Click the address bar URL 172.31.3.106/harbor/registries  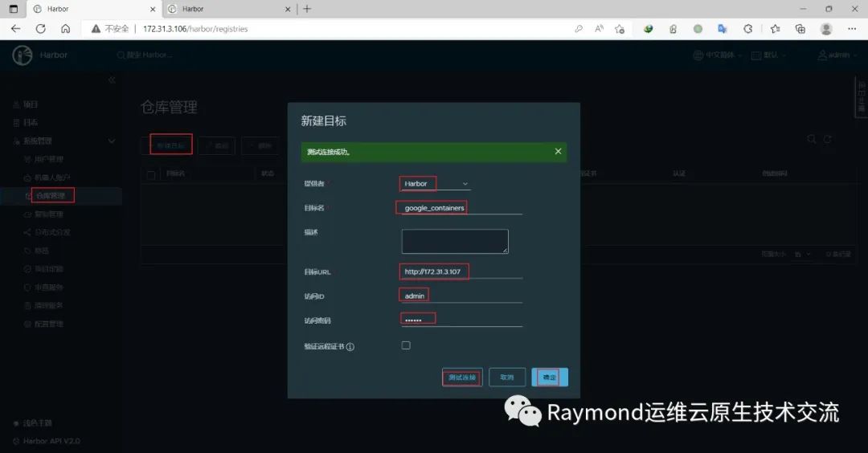[194, 29]
